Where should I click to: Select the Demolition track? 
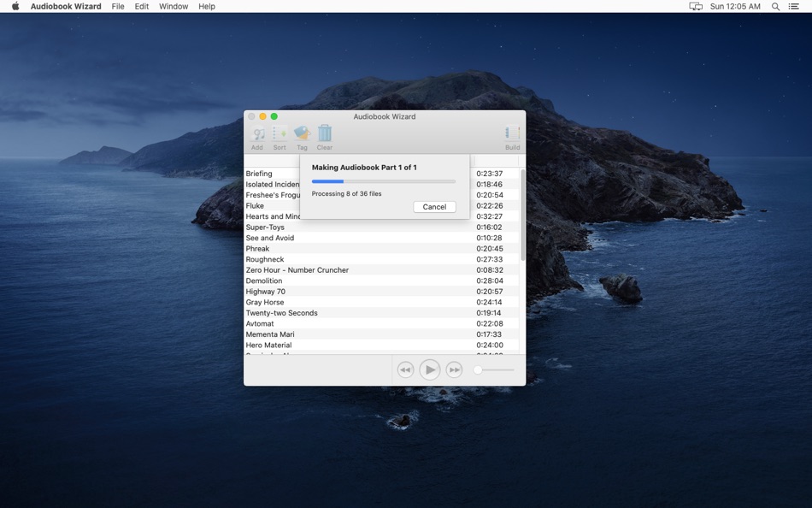(x=382, y=281)
